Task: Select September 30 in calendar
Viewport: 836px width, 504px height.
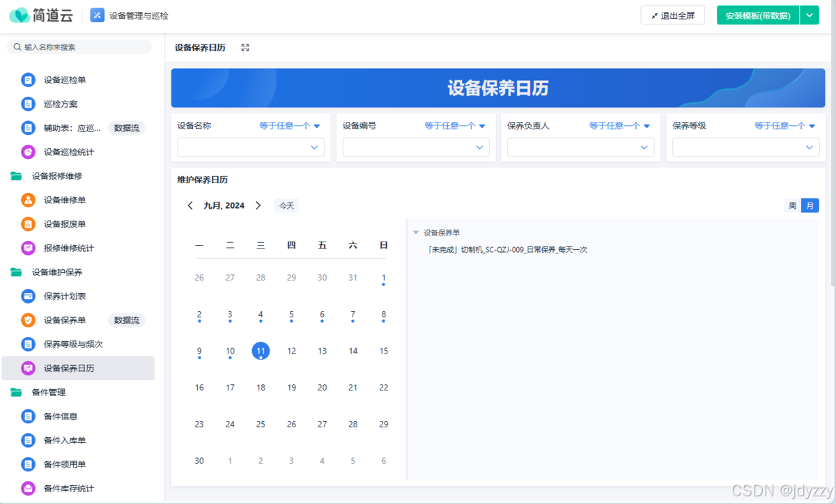Action: click(x=199, y=461)
